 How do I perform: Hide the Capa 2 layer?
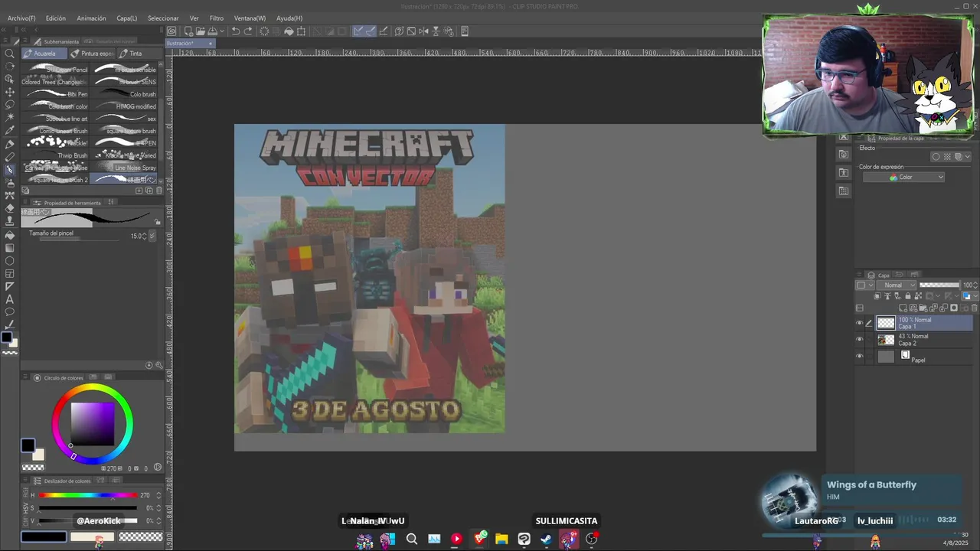(x=859, y=340)
